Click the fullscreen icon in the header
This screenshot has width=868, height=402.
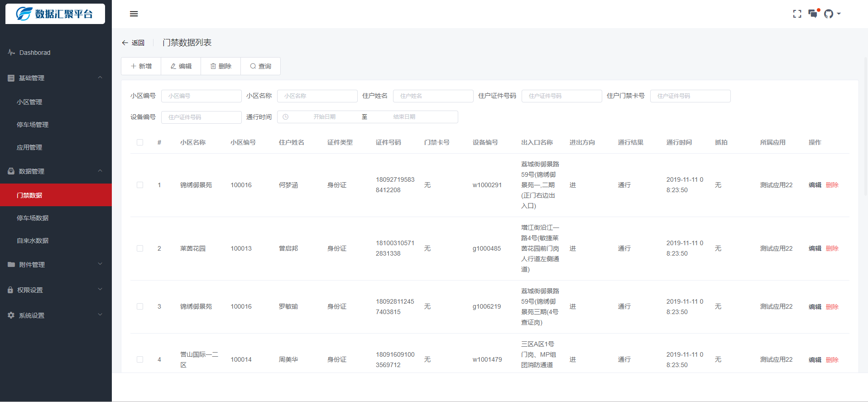pyautogui.click(x=797, y=14)
